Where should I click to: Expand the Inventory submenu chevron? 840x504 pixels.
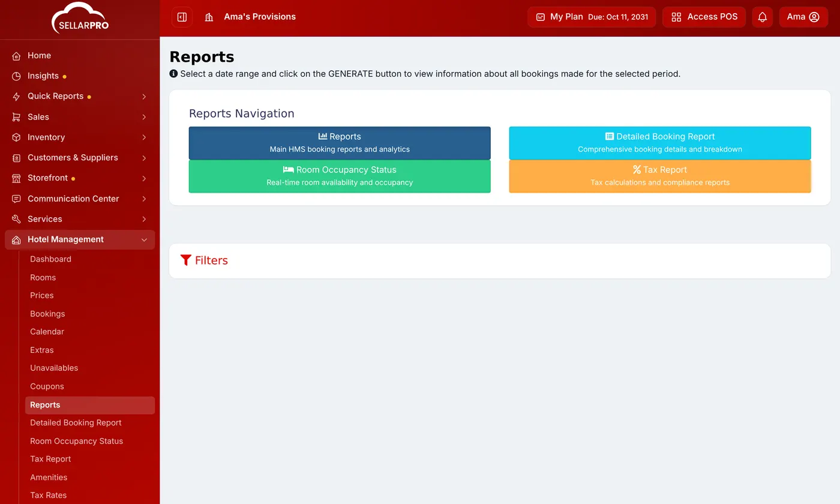coord(144,137)
